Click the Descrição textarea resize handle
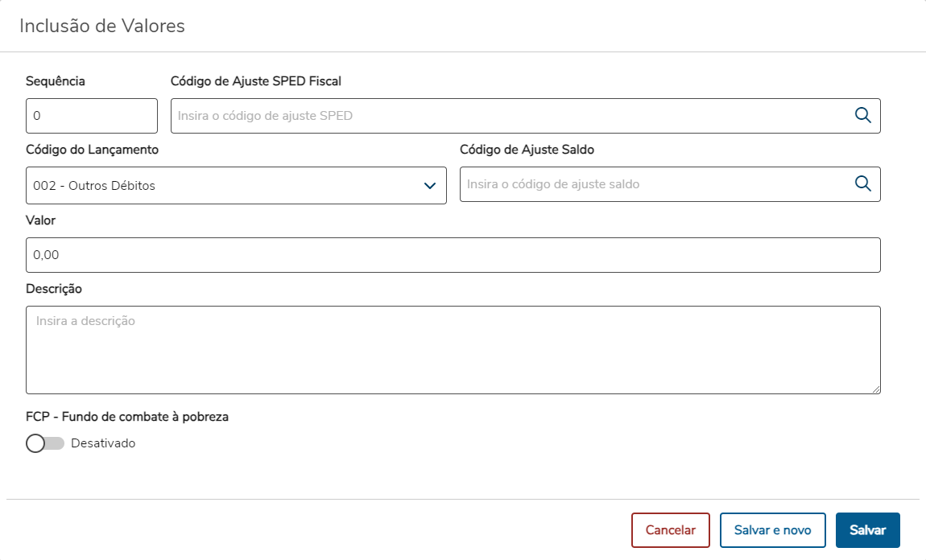The image size is (926, 560). [876, 389]
